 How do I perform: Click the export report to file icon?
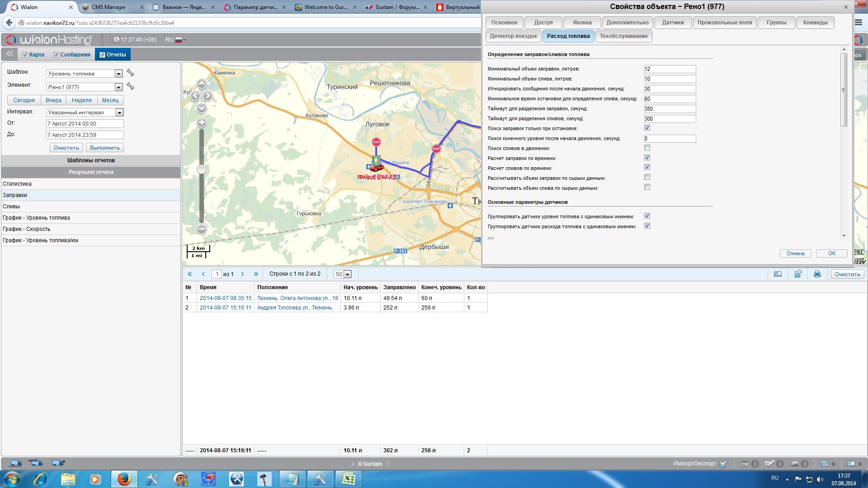click(798, 274)
